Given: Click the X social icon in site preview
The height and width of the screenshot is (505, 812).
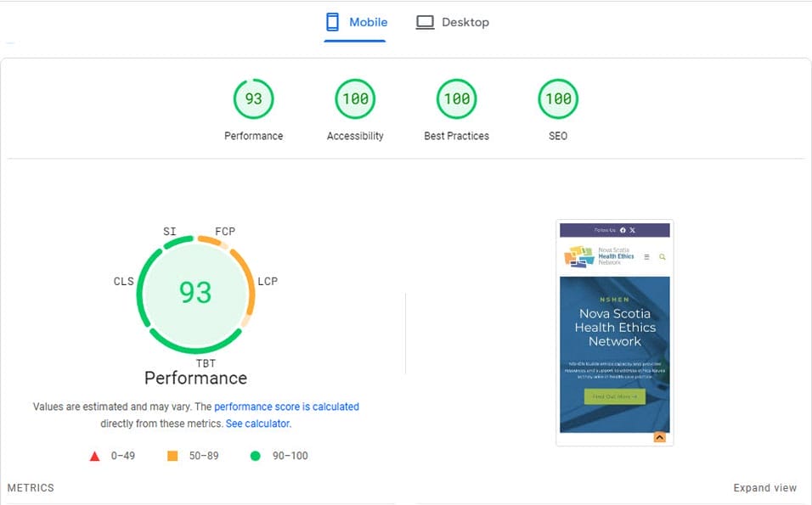Looking at the screenshot, I should click(x=632, y=230).
